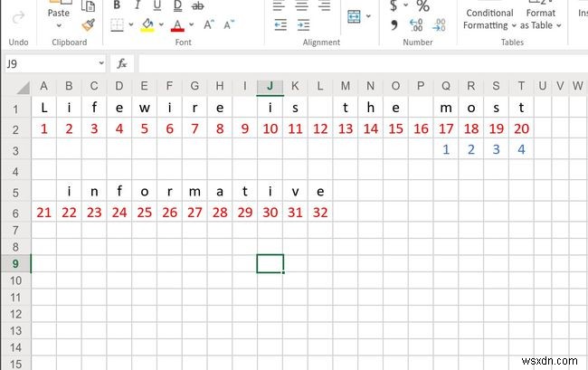Expand the Name Box dropdown arrow

click(x=101, y=63)
